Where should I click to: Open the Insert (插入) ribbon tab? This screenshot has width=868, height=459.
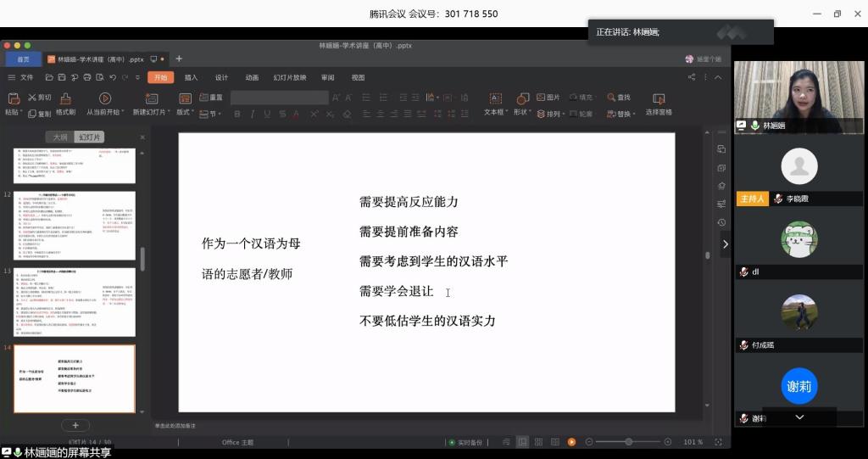pos(191,77)
